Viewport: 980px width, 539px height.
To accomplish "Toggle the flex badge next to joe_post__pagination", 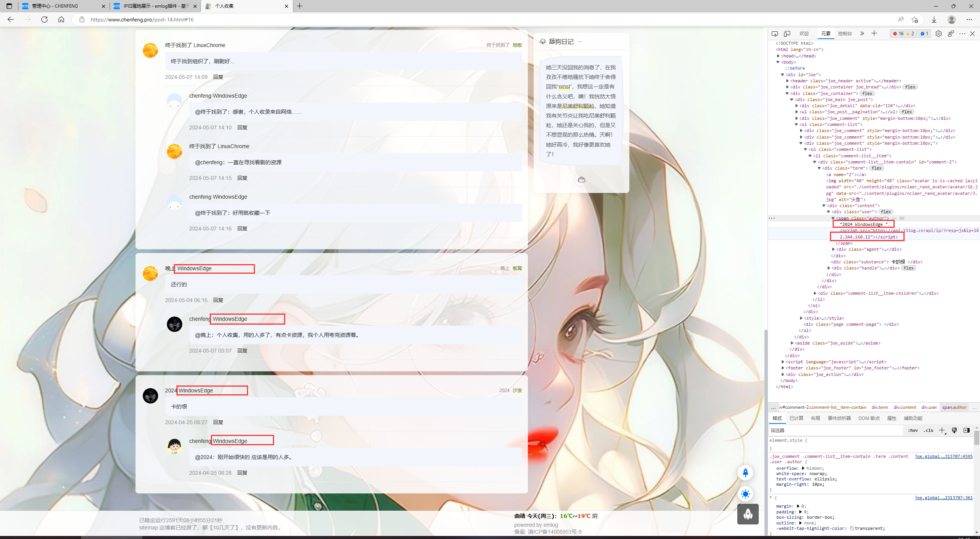I will pos(906,112).
